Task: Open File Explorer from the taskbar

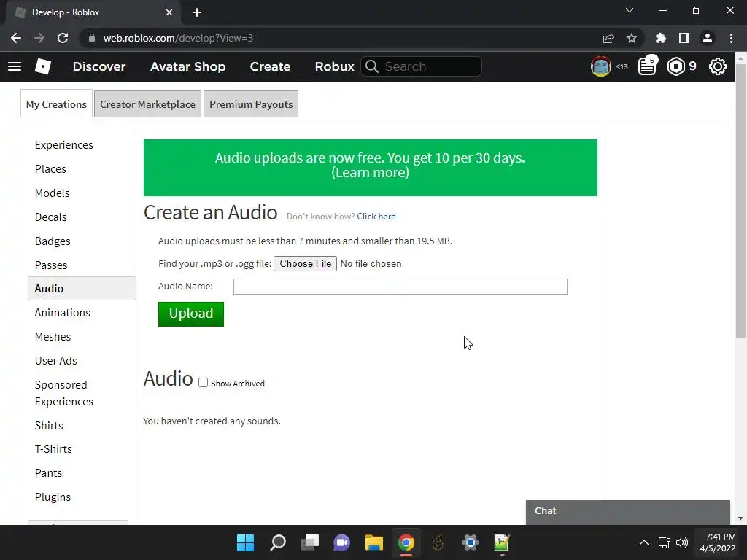Action: coord(374,542)
